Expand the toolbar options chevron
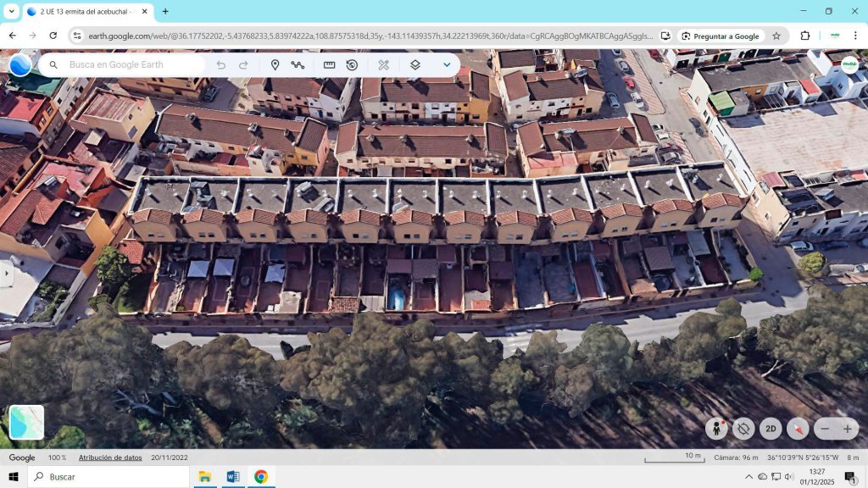 447,64
